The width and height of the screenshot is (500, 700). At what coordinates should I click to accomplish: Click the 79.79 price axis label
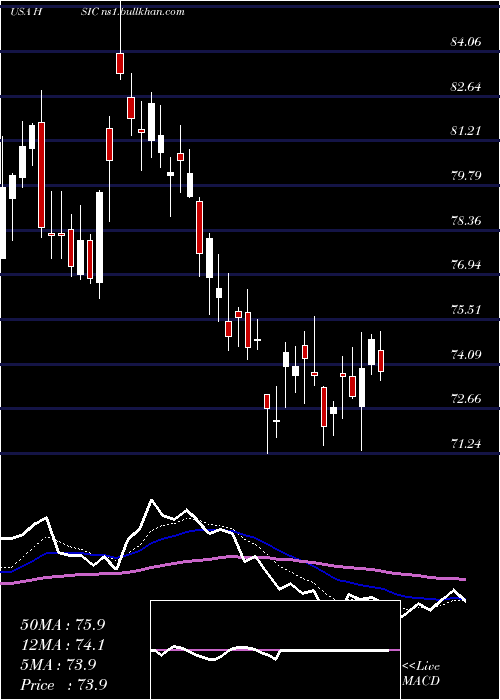click(466, 175)
